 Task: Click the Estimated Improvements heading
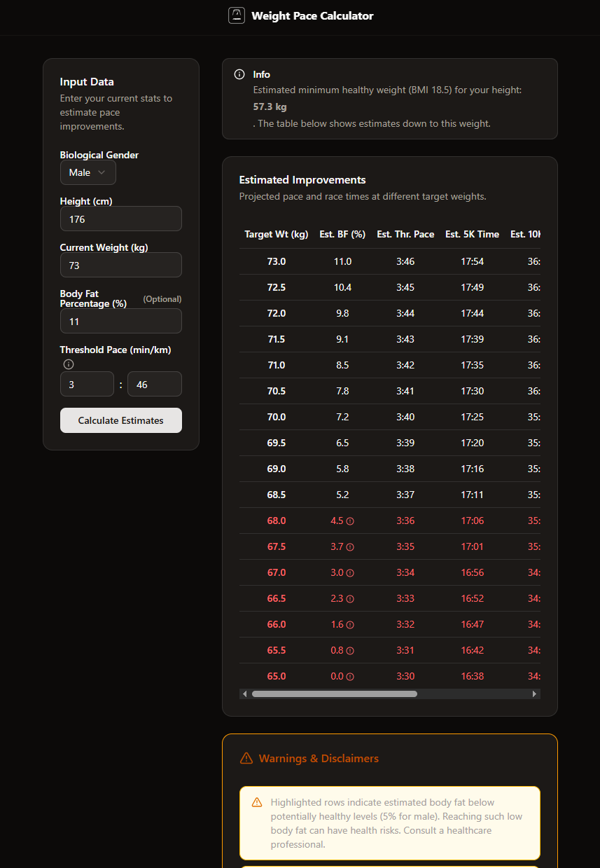302,180
